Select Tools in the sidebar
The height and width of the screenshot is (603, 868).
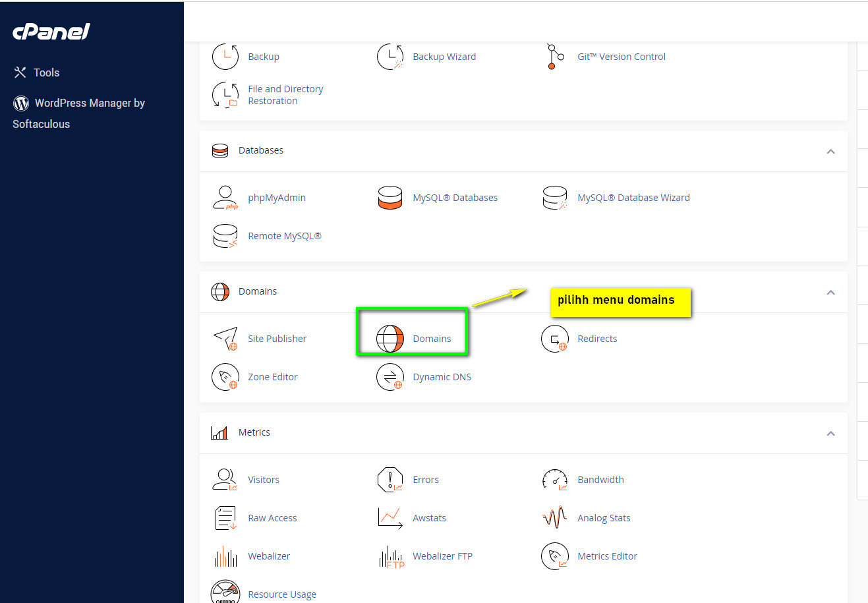point(46,72)
